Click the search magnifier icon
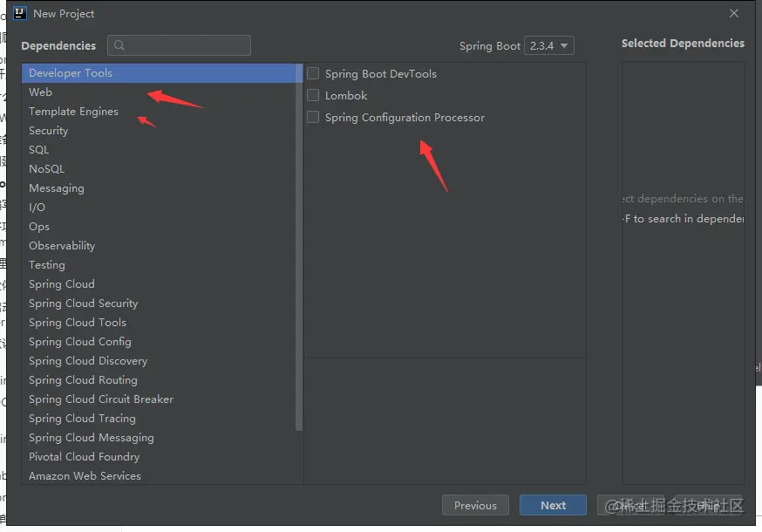Screen dimensions: 762x532 (119, 45)
